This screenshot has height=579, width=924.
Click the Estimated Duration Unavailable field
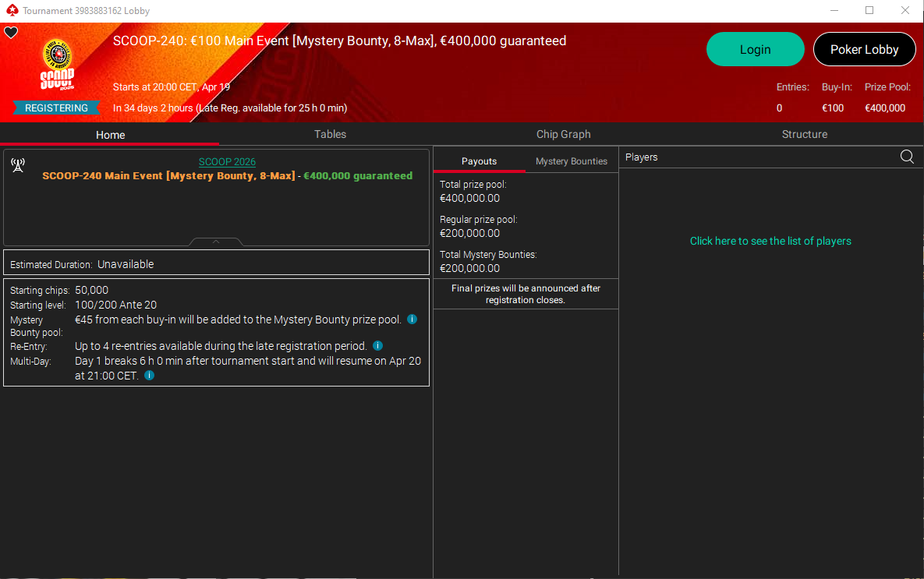click(x=216, y=264)
